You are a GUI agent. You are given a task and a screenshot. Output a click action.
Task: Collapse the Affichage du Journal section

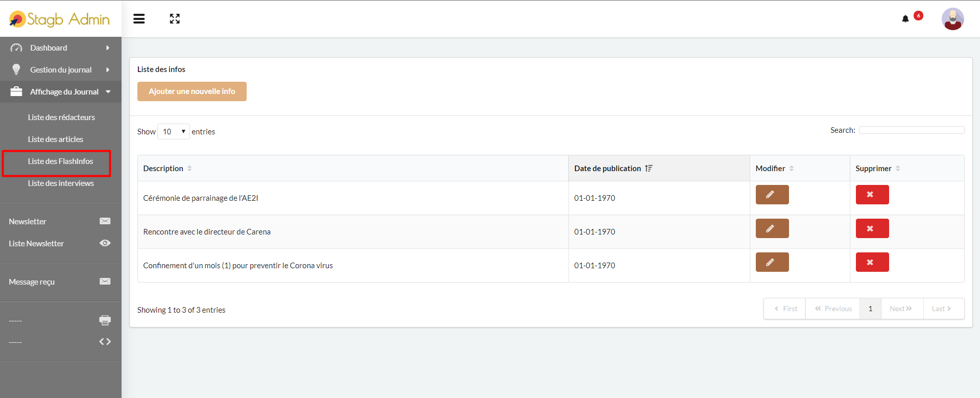pos(61,92)
